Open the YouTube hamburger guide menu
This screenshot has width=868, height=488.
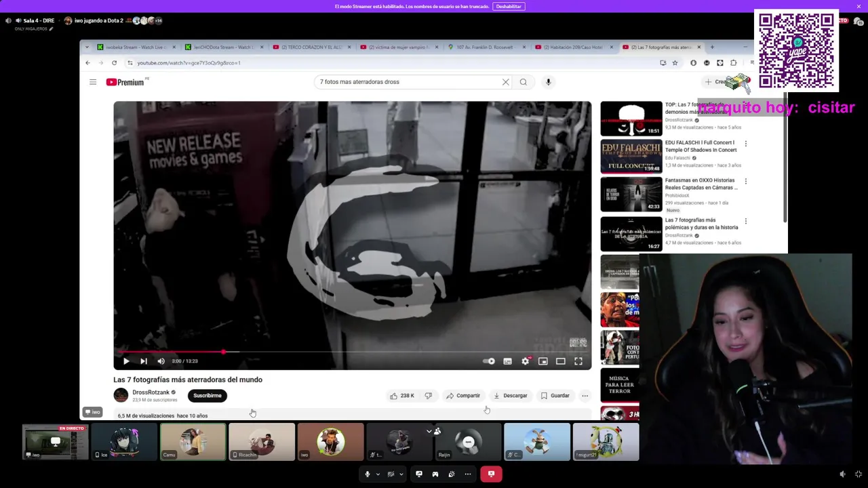tap(93, 82)
